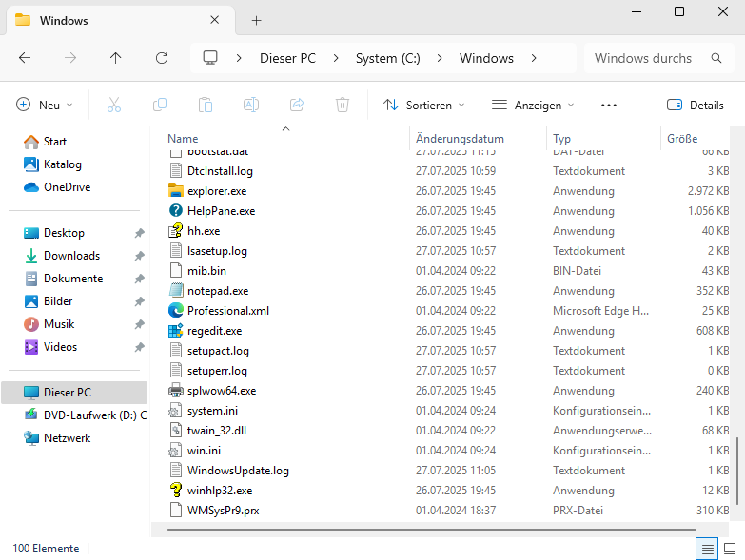Open the three-dots more options menu

pos(609,105)
